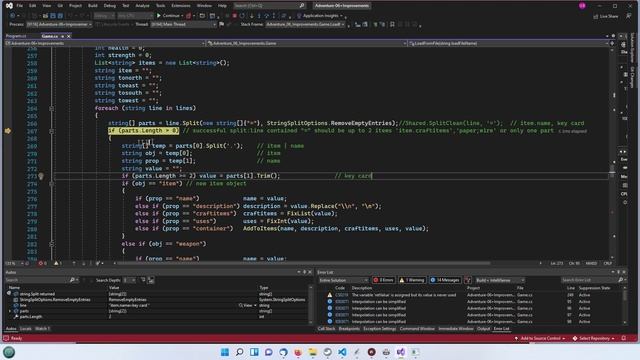Open the Search Depth dropdown
The image size is (640, 360).
click(129, 280)
